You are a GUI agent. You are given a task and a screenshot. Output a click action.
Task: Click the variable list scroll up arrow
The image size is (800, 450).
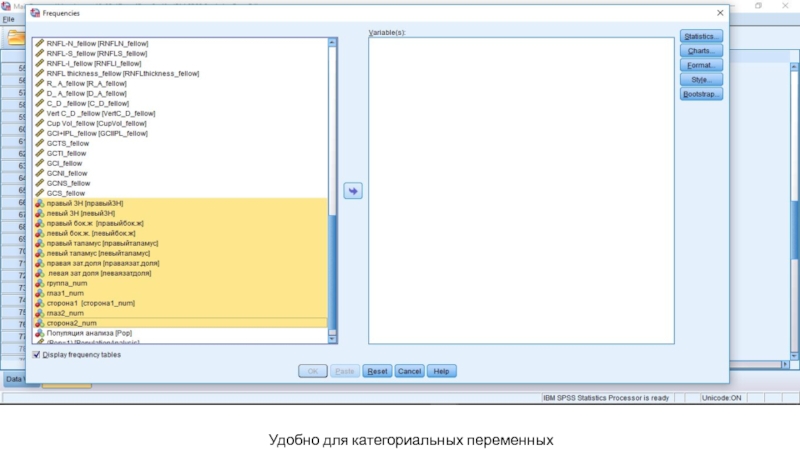(x=332, y=42)
